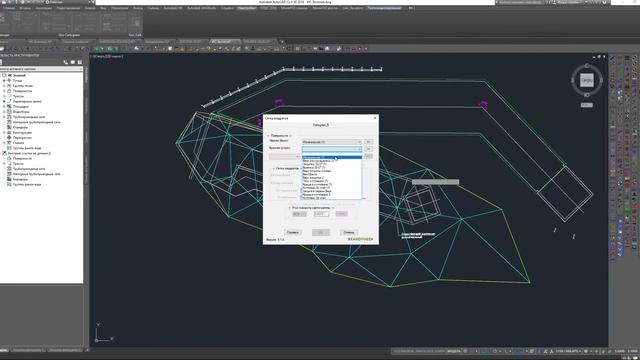Image resolution: width=640 pixels, height=360 pixels.
Task: Click the small button beside Черная dropdown
Action: 368,142
